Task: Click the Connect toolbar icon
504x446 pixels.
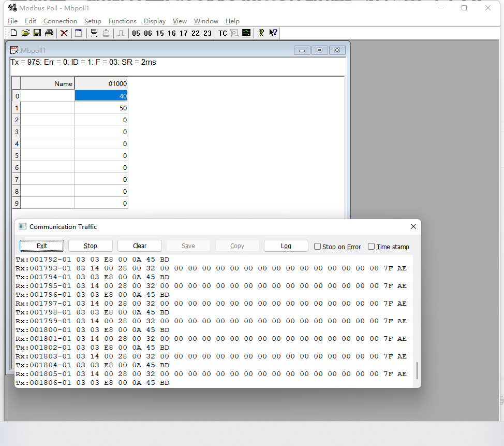Action: 94,33
